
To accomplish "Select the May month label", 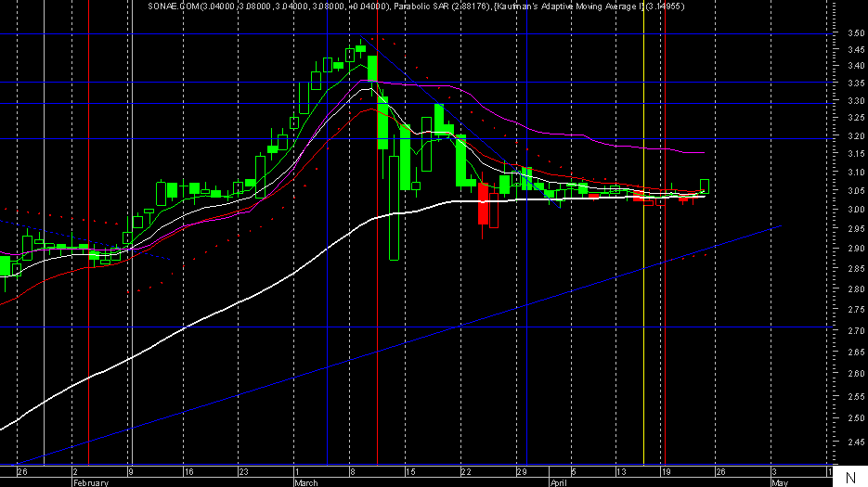I will click(780, 482).
